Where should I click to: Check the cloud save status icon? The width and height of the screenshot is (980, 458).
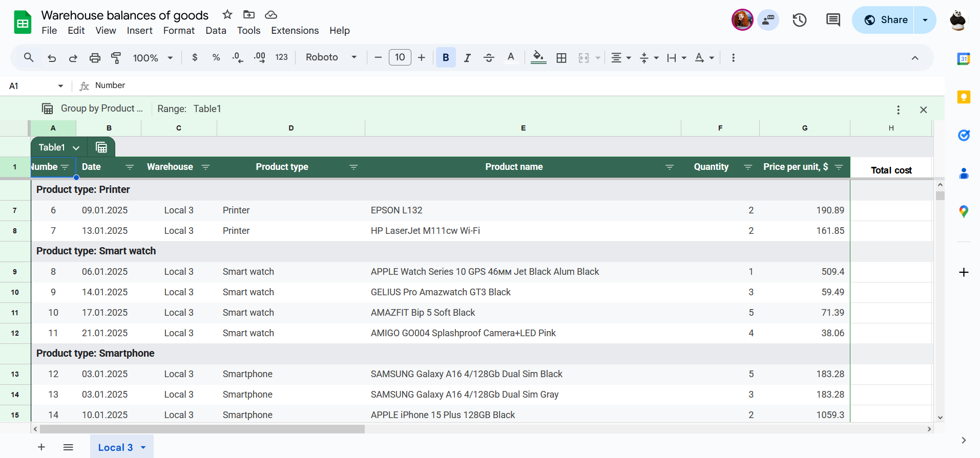[x=271, y=14]
